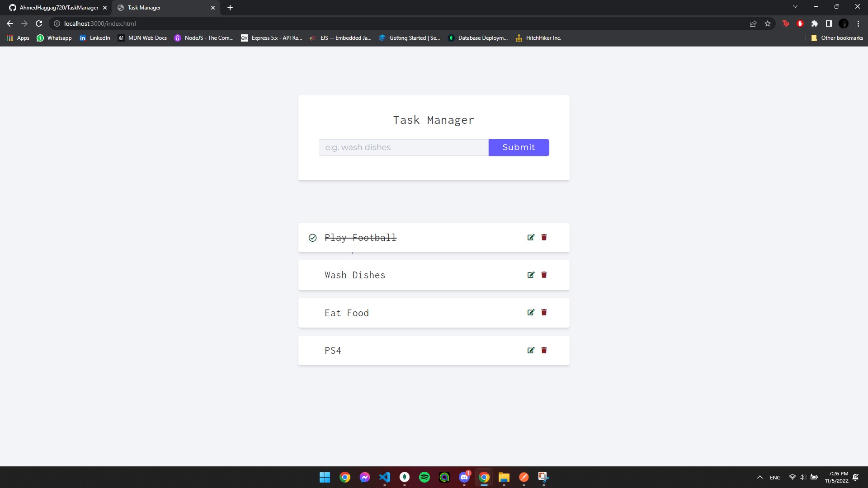Delete the PS4 task
Screen dimensions: 868x488
(x=544, y=350)
